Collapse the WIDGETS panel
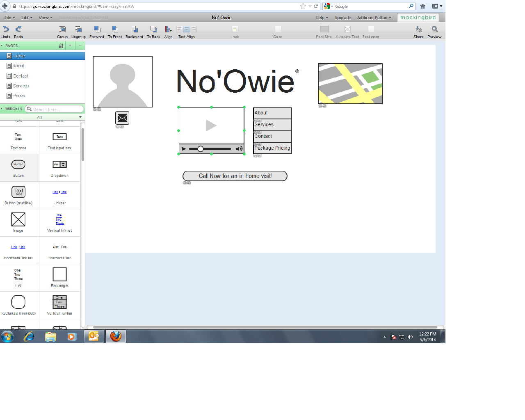 point(2,109)
